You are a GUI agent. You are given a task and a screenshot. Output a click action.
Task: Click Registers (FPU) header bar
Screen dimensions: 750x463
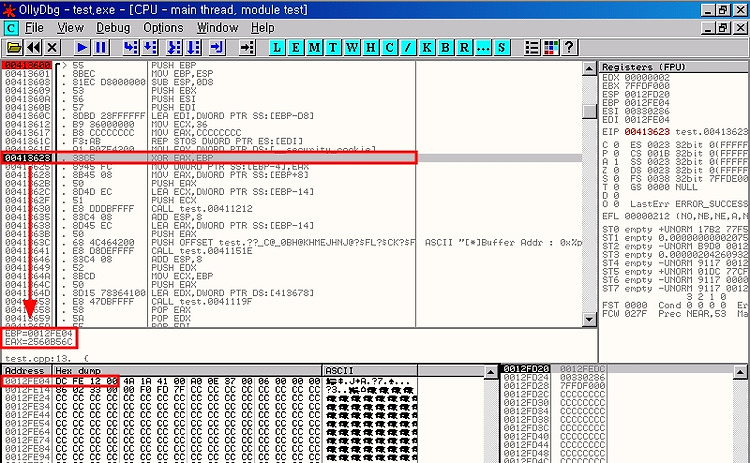674,67
